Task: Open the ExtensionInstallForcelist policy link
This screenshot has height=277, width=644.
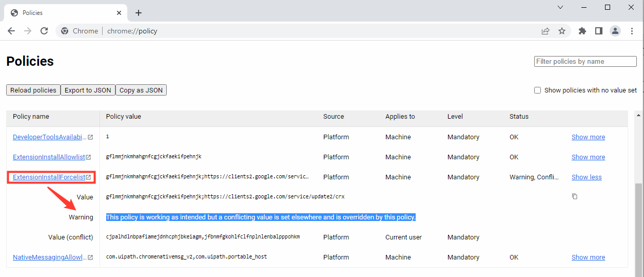Action: coord(49,177)
